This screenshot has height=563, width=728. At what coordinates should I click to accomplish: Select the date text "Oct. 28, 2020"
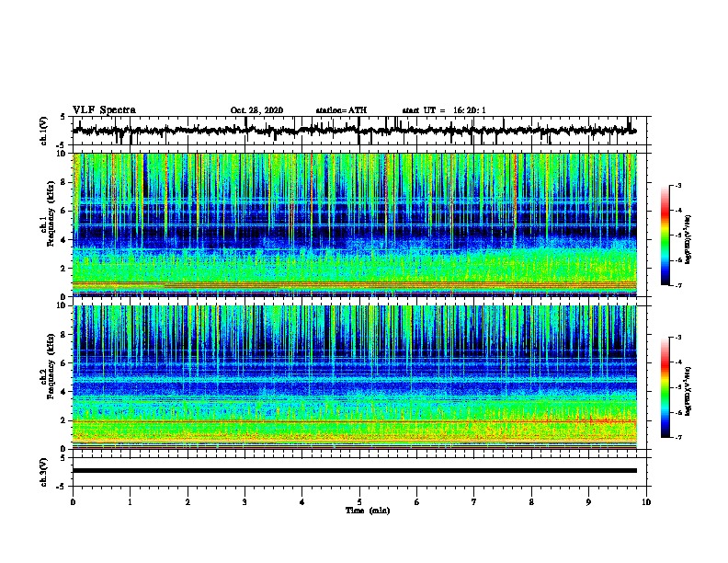pos(256,110)
